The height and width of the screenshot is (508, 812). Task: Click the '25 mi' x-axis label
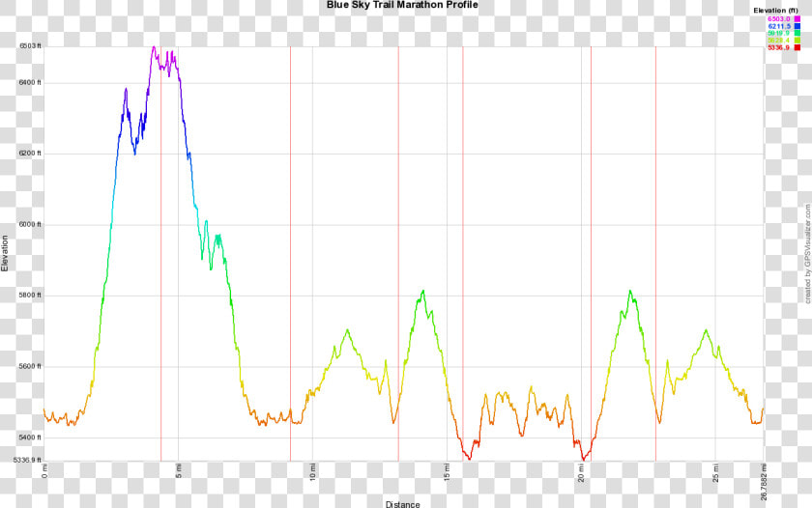[715, 472]
